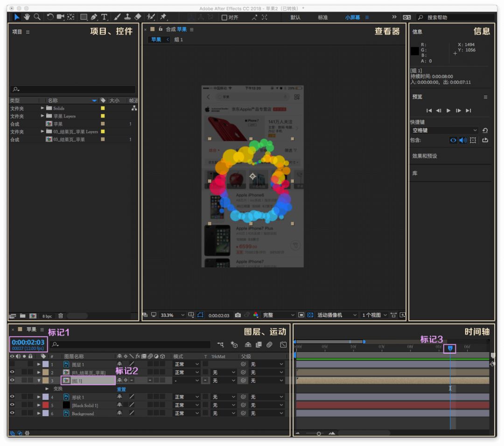Expand the 苹果 Layers folder
This screenshot has width=504, height=446.
(x=42, y=116)
